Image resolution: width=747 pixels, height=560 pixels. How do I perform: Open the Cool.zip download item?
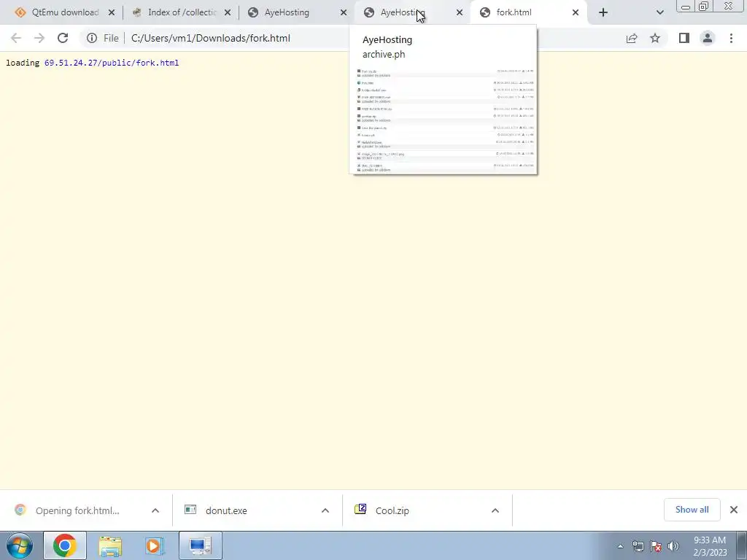click(x=392, y=510)
